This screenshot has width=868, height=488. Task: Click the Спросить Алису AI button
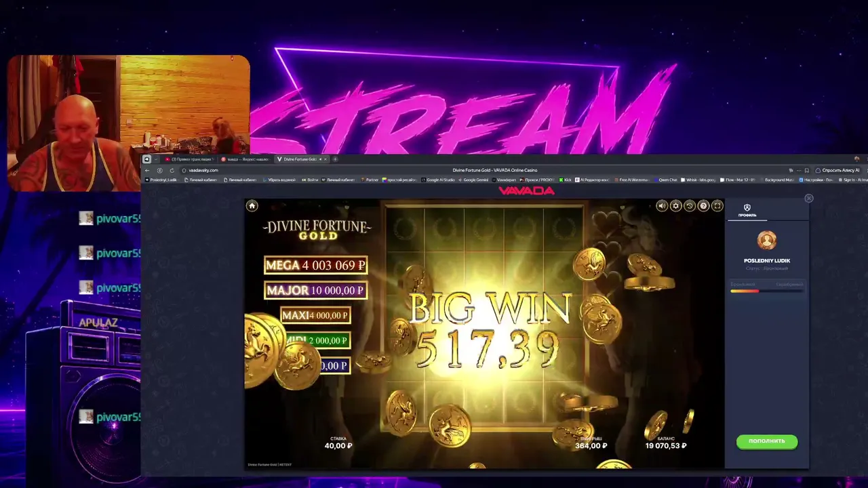pyautogui.click(x=838, y=170)
